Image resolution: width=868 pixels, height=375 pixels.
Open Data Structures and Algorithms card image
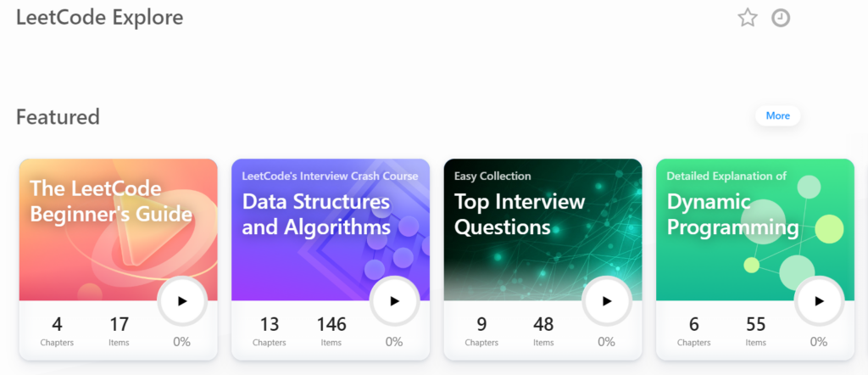pyautogui.click(x=331, y=230)
